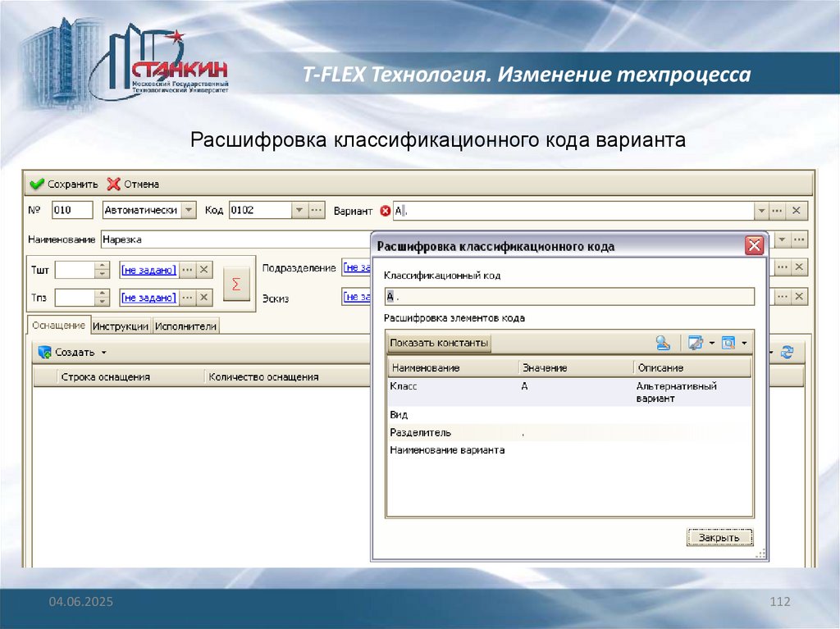This screenshot has height=629, width=840.
Task: Click the X clear button in Тпз row
Action: click(203, 298)
